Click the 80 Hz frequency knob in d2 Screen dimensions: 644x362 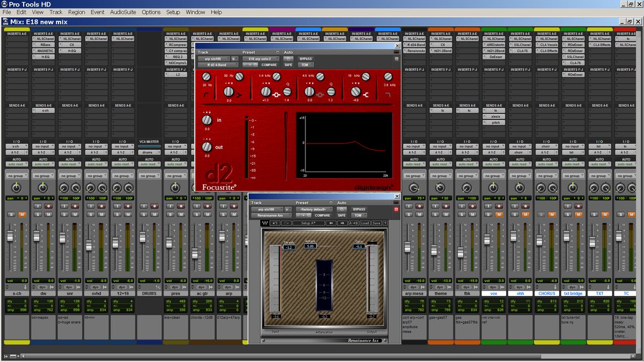239,76
